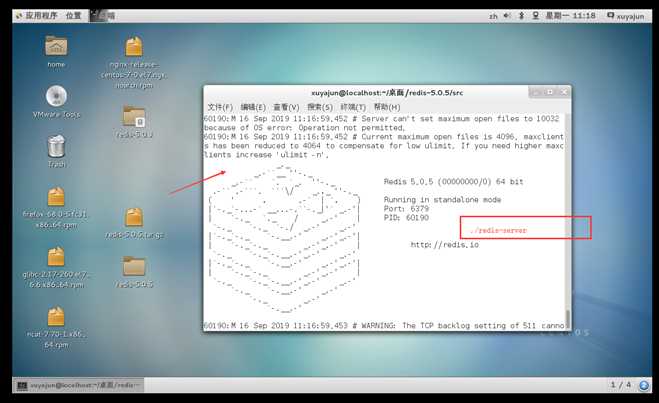Select the nginx-release rpm package icon
This screenshot has width=659, height=403.
134,46
